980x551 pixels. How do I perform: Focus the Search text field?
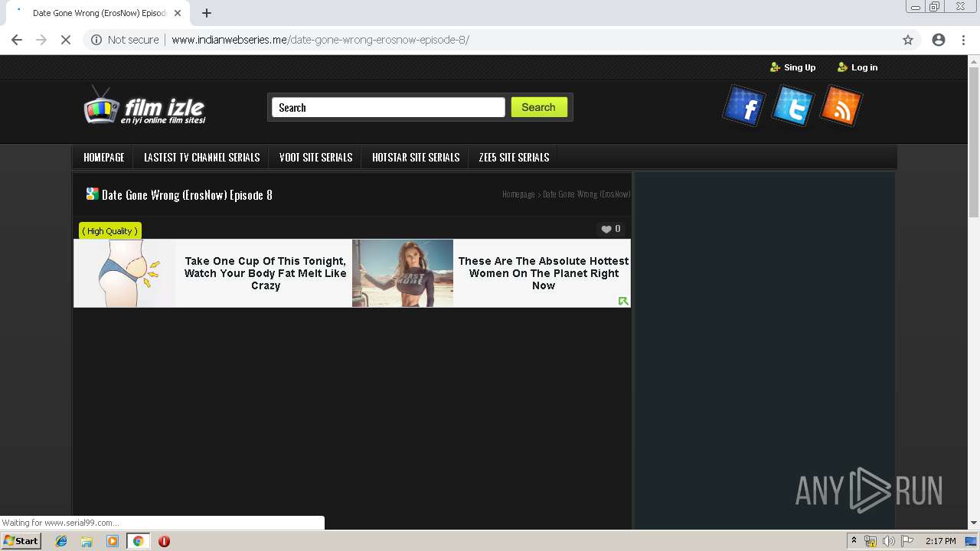click(x=388, y=107)
